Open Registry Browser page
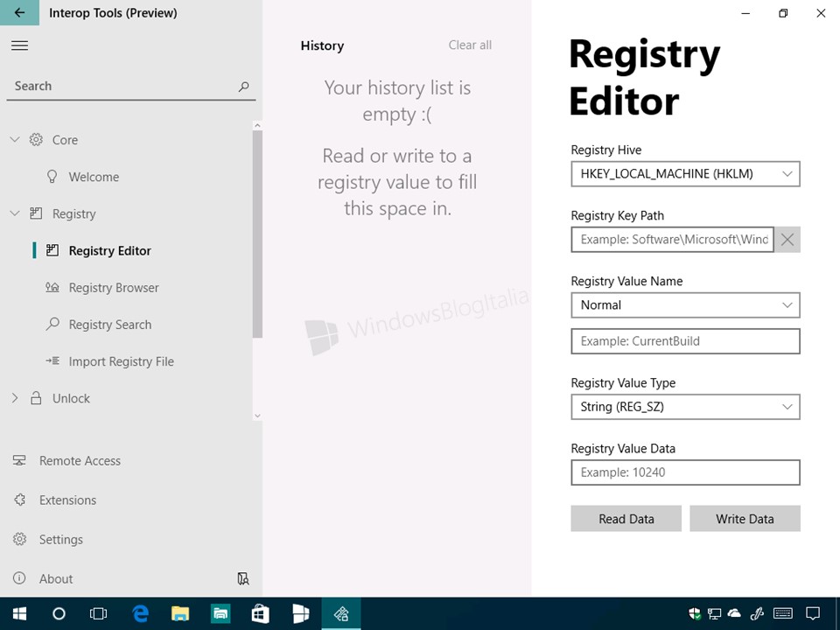The width and height of the screenshot is (840, 630). point(114,288)
